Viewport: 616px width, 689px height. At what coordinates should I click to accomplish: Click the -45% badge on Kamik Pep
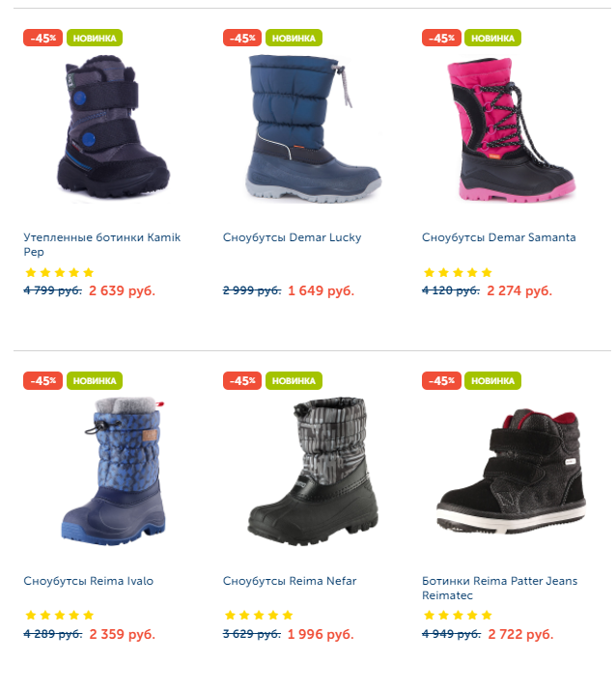42,38
